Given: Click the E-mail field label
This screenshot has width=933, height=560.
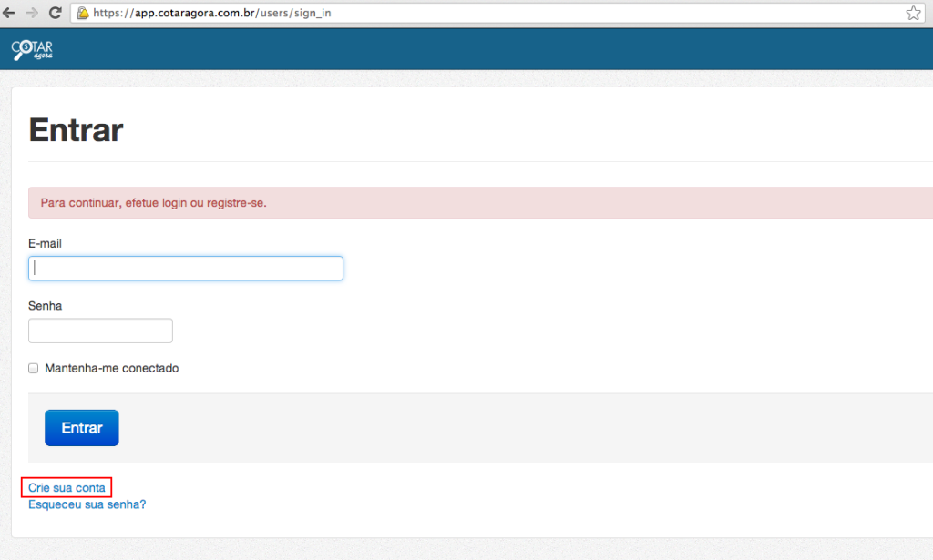Looking at the screenshot, I should 44,243.
